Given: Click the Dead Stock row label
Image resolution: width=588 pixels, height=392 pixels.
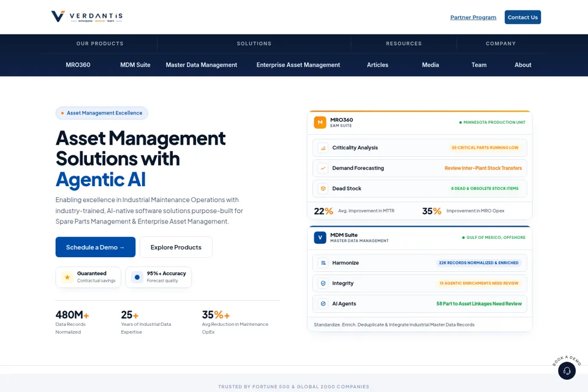Looking at the screenshot, I should pos(347,188).
